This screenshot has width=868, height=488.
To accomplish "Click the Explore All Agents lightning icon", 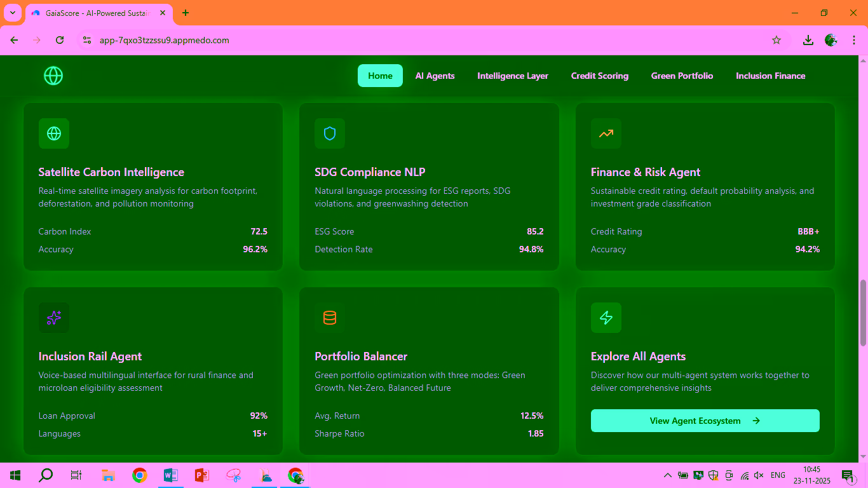I will [606, 318].
